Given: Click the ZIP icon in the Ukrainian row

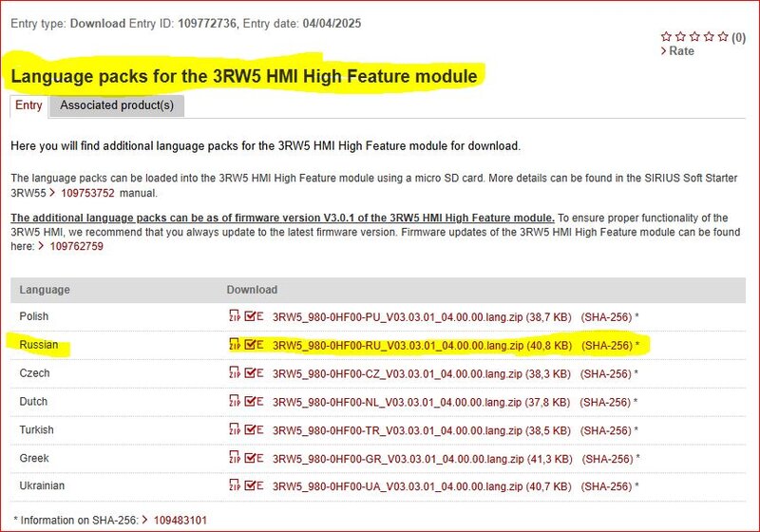Looking at the screenshot, I should (235, 485).
